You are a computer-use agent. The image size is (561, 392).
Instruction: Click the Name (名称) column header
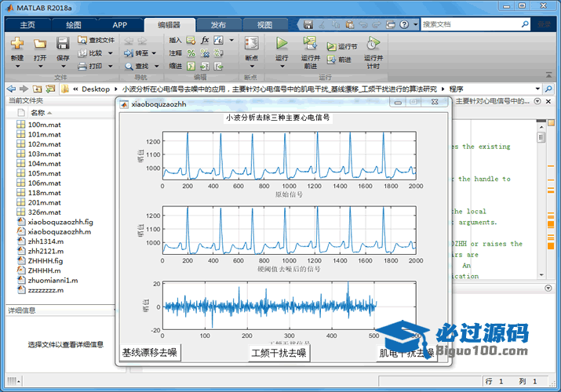pos(38,113)
